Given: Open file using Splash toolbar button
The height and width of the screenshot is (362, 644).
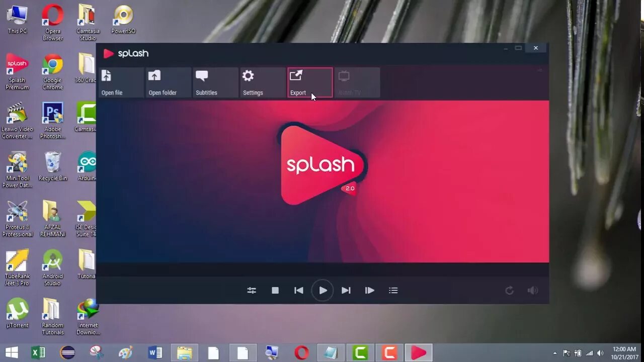Looking at the screenshot, I should (121, 82).
